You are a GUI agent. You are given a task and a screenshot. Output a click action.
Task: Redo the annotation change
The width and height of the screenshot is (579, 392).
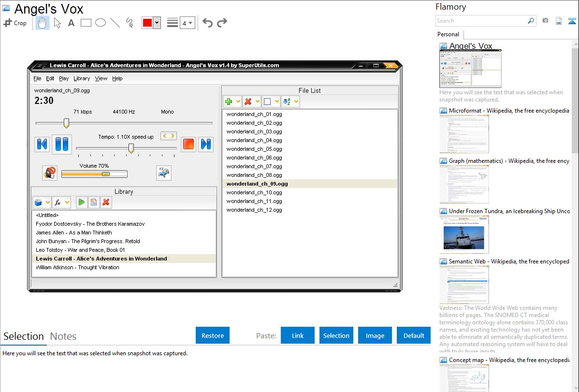click(x=222, y=23)
